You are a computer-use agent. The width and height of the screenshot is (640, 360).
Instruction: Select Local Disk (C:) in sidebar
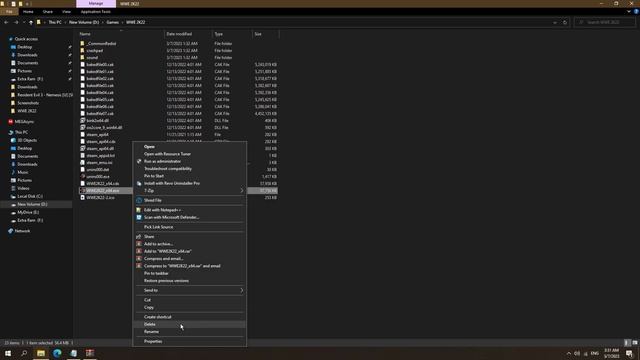point(30,196)
